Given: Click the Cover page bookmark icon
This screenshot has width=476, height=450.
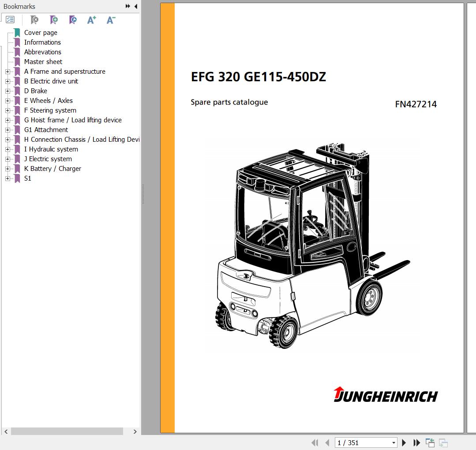Looking at the screenshot, I should [x=17, y=33].
